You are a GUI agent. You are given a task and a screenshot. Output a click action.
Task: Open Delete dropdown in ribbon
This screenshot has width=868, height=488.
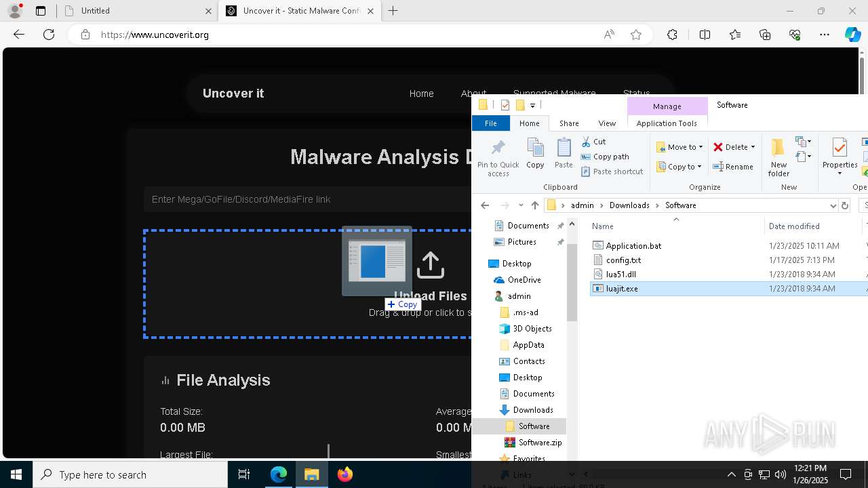click(734, 147)
